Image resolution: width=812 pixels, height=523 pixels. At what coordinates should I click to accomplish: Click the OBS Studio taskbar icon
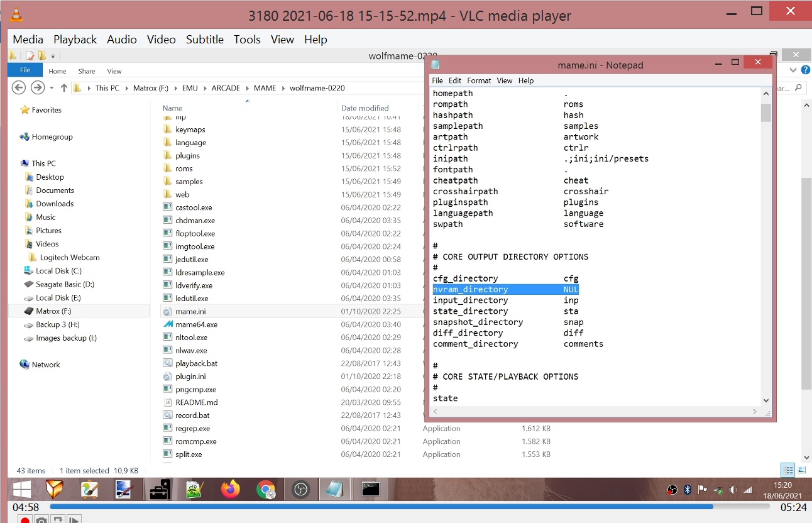(x=300, y=489)
